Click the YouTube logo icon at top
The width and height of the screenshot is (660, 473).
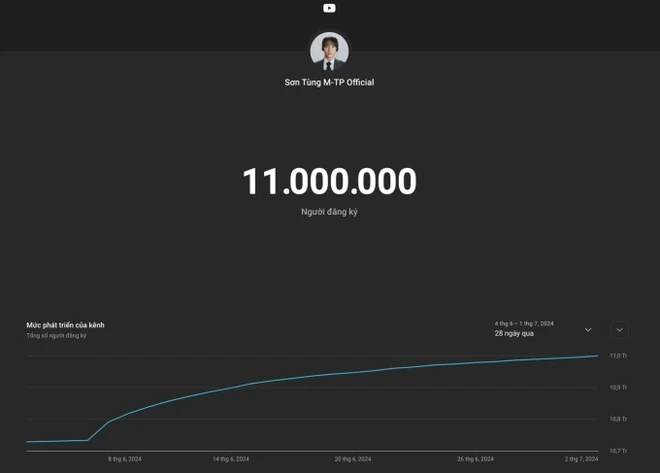click(329, 8)
